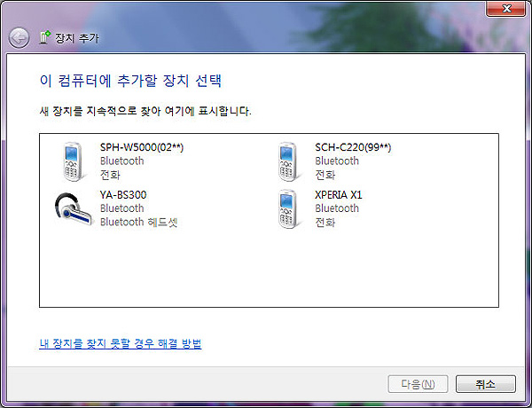Select the SCH-C220 phone icon
The height and width of the screenshot is (408, 532).
[x=288, y=161]
